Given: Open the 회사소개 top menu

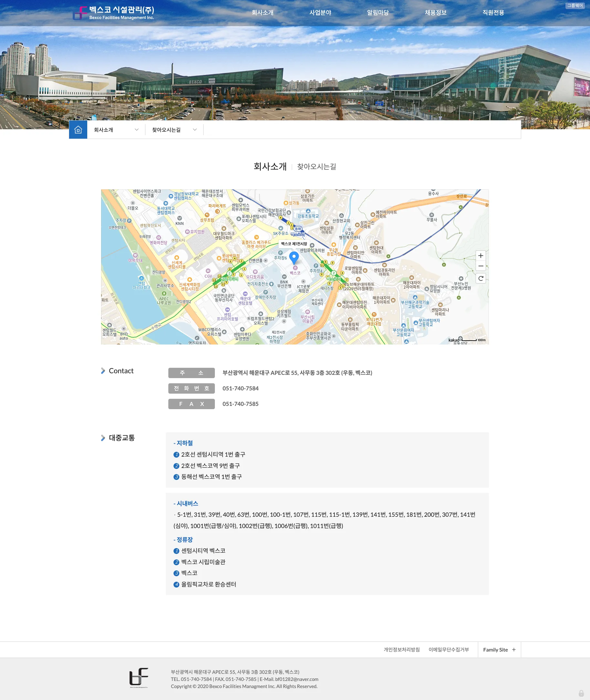Looking at the screenshot, I should pyautogui.click(x=263, y=13).
